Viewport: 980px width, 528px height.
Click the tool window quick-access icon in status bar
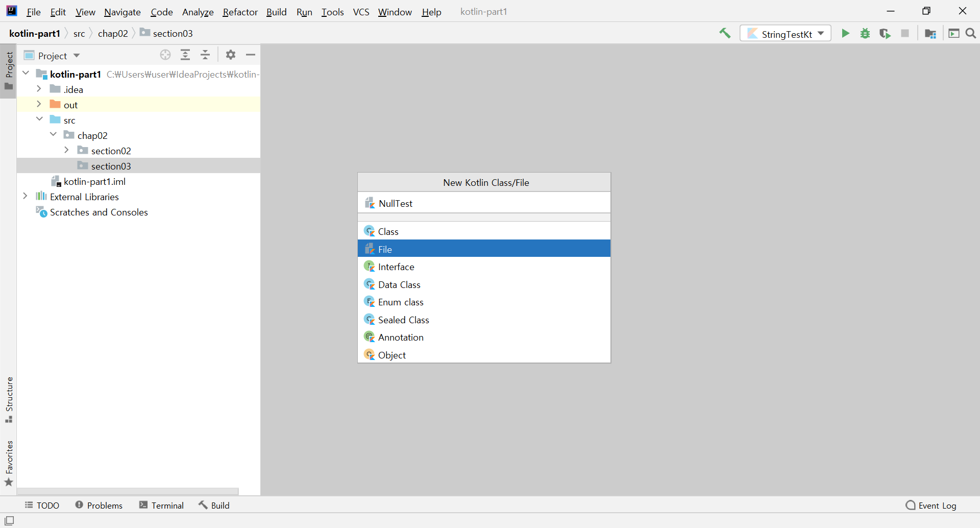[x=9, y=520]
